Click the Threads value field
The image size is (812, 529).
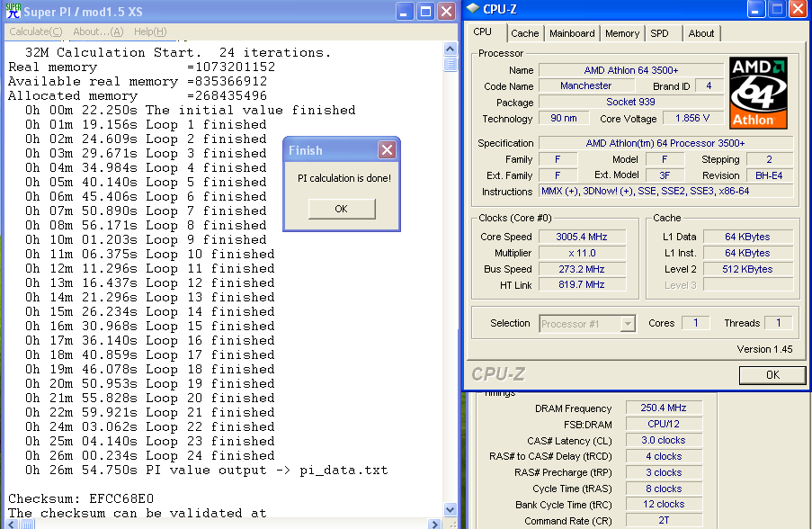click(x=779, y=323)
